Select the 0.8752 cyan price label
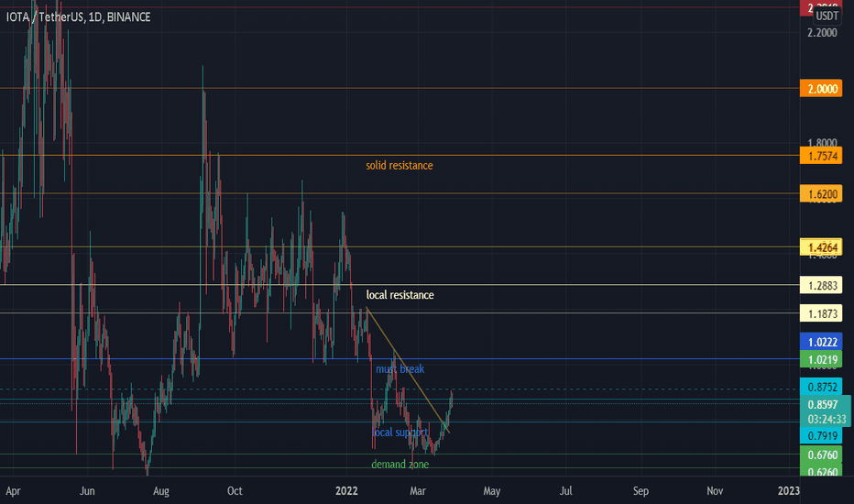Image resolution: width=854 pixels, height=504 pixels. pyautogui.click(x=821, y=387)
